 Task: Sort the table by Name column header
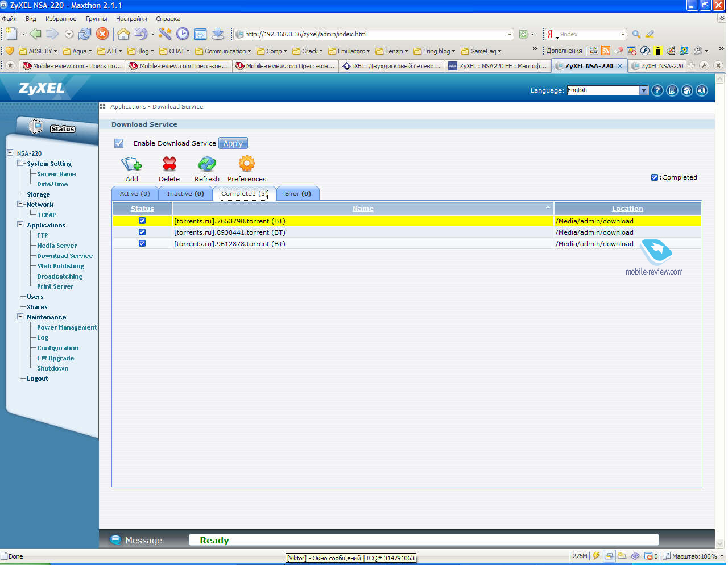pyautogui.click(x=363, y=209)
